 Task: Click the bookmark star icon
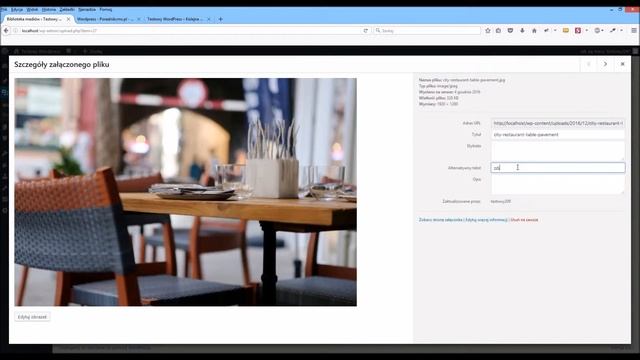click(487, 31)
